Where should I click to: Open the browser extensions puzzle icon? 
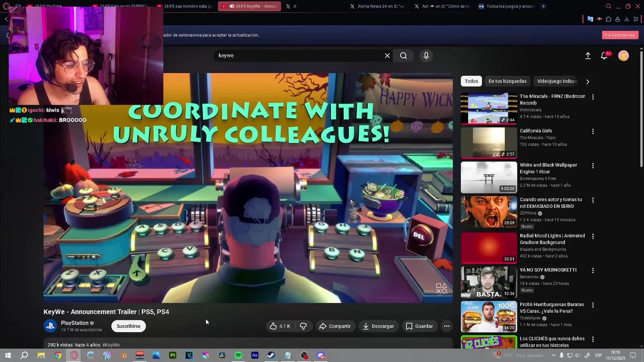[x=608, y=19]
